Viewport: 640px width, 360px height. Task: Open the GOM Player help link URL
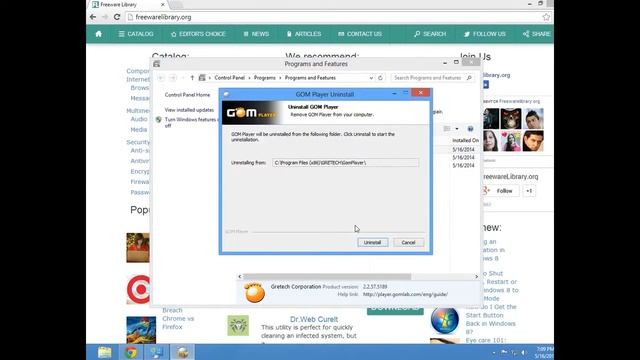(405, 294)
